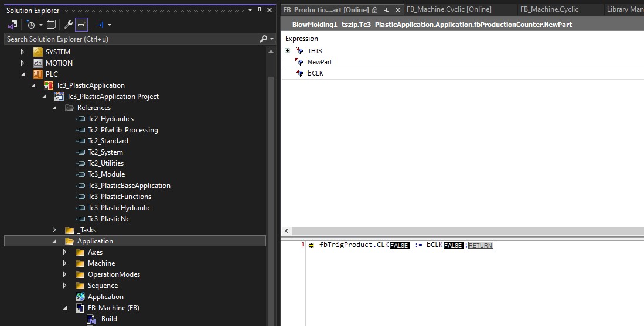Open the Pending Changes Filter dropdown arrow
Viewport: 644px width, 326px height.
pos(40,25)
